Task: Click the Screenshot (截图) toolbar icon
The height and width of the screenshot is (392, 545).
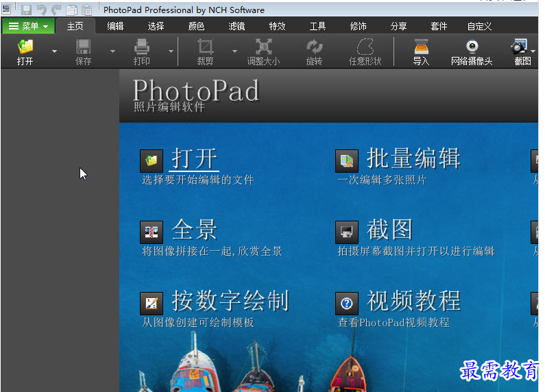Action: coord(519,47)
